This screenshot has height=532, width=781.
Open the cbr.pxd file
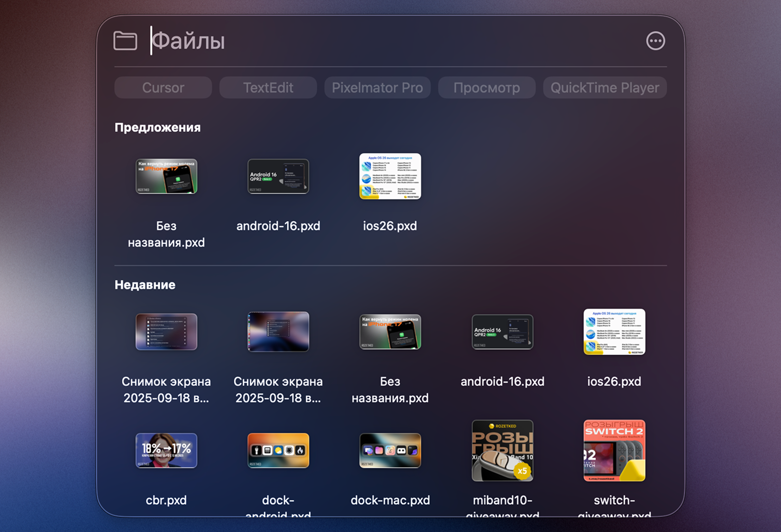coord(166,450)
